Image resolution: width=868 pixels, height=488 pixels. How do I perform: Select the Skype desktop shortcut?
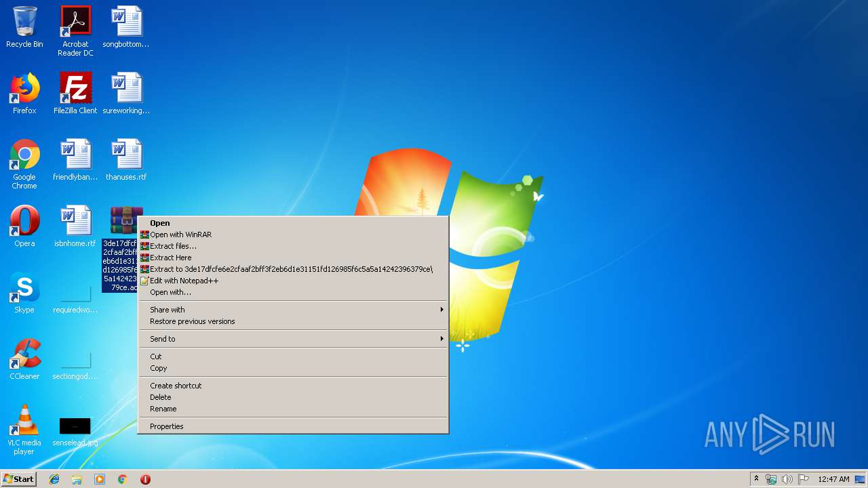24,293
